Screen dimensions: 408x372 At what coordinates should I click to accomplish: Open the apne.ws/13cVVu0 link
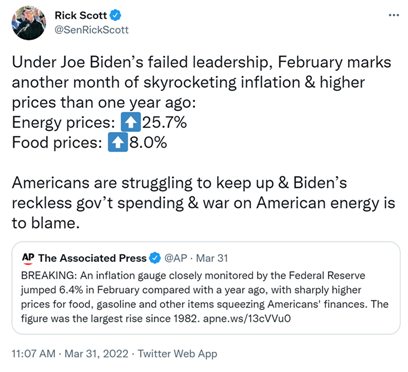point(247,318)
